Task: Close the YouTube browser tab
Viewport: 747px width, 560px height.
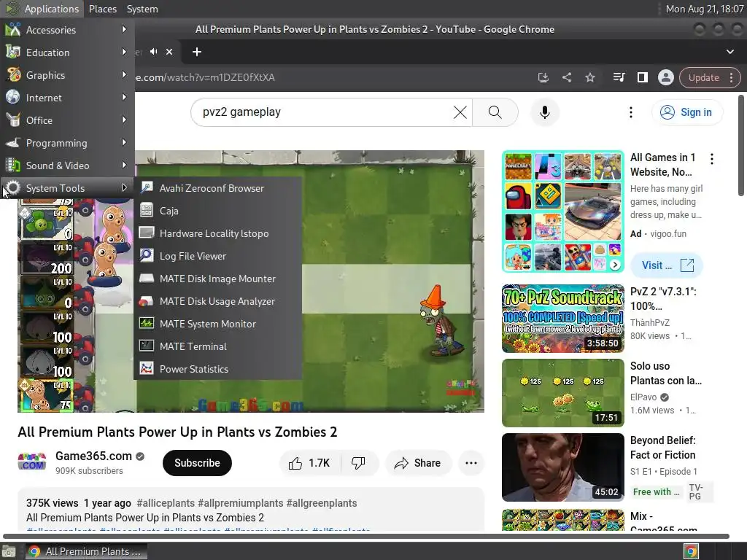Action: pos(169,52)
